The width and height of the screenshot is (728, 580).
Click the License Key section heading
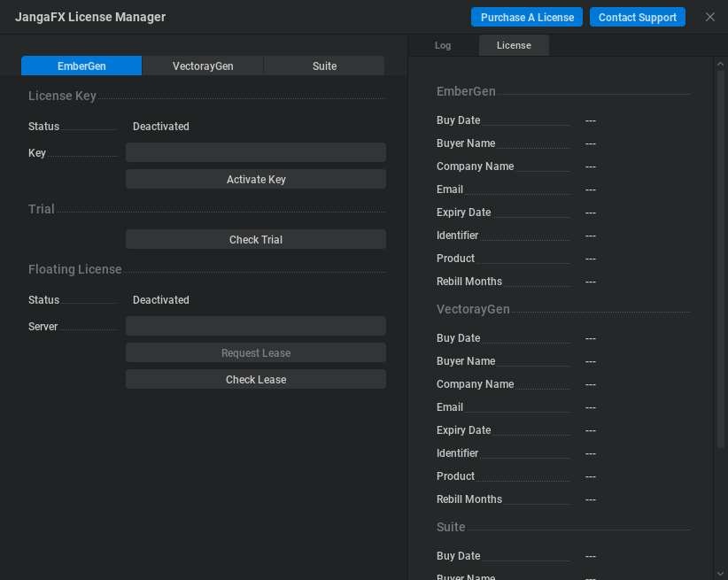coord(62,96)
